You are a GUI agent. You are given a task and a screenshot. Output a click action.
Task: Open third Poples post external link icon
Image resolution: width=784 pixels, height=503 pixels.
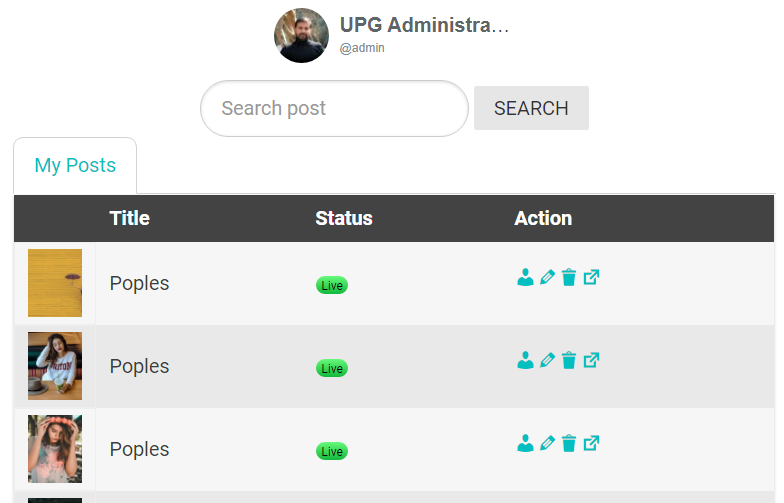click(591, 443)
